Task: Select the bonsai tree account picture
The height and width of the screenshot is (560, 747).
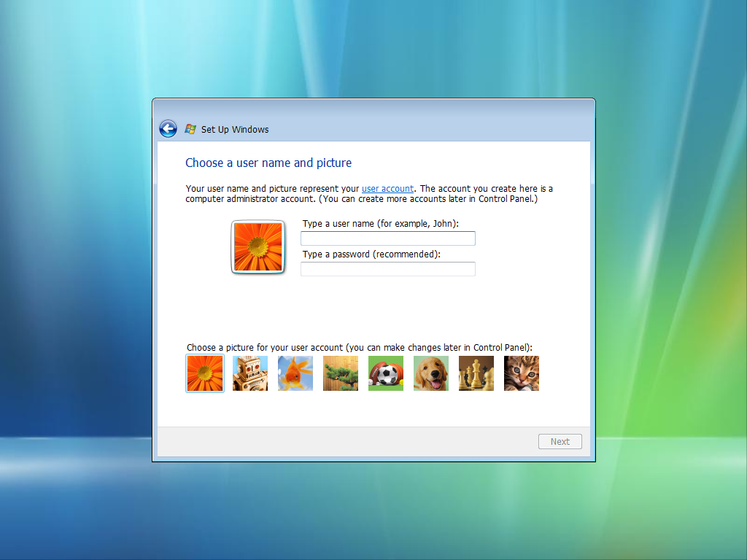Action: point(341,373)
